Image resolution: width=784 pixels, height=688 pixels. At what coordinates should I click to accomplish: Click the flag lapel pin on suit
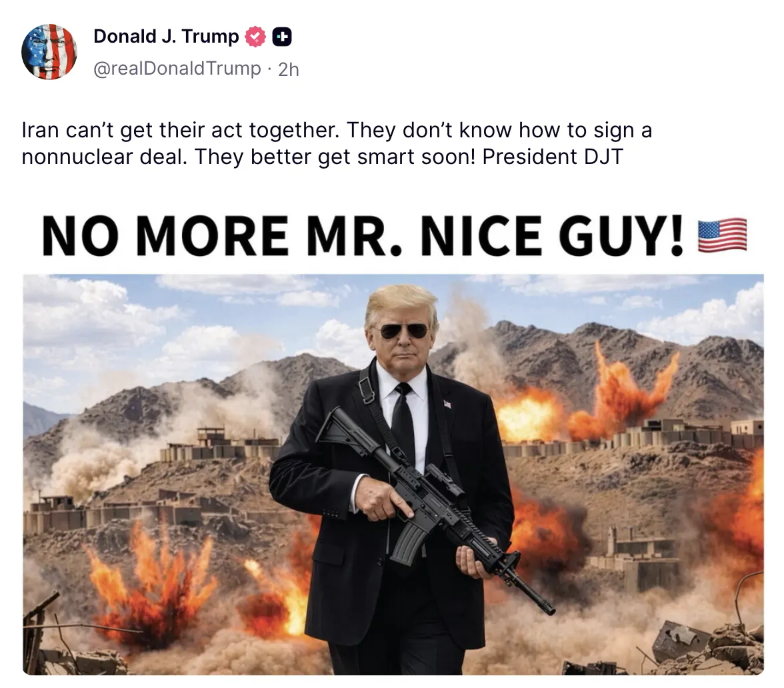click(x=447, y=404)
